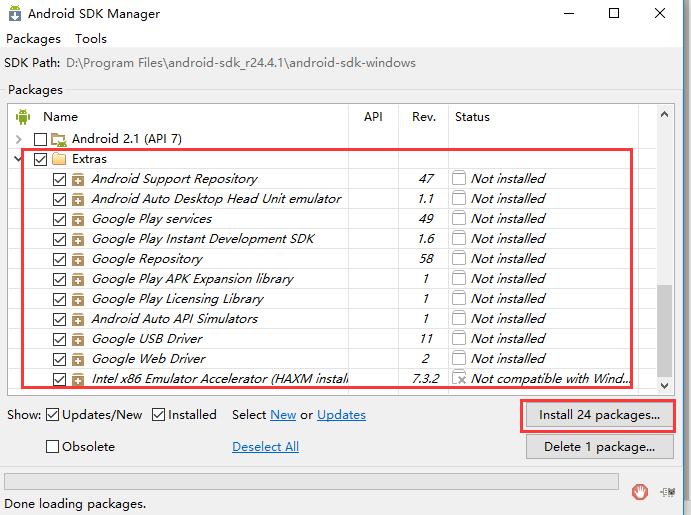Click revision value 58 for Google Repository

[x=426, y=259]
